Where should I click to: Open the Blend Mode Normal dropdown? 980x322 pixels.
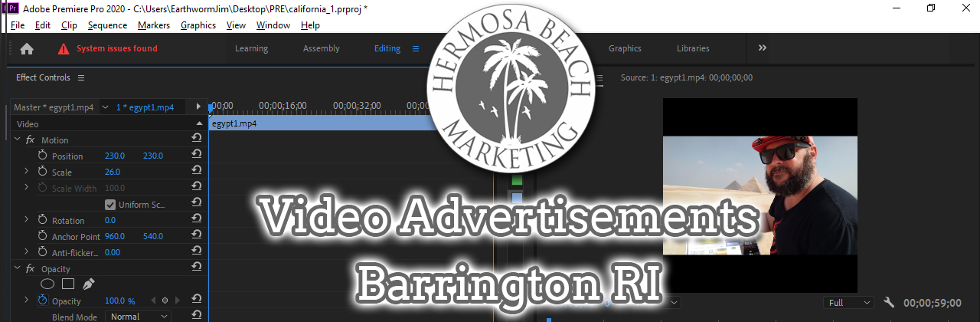pos(139,316)
